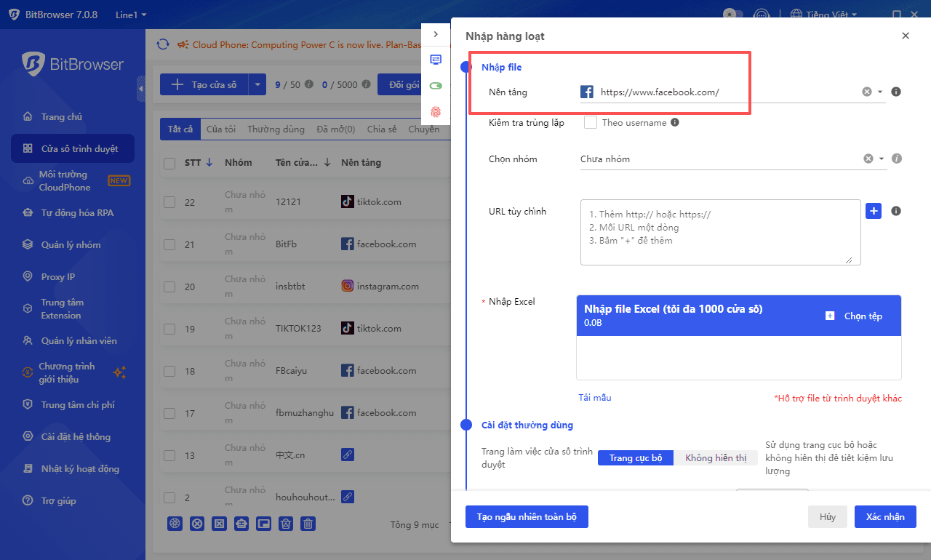Screen dimensions: 931x560
Task: Toggle the green switch icon in side strip
Action: [x=436, y=86]
